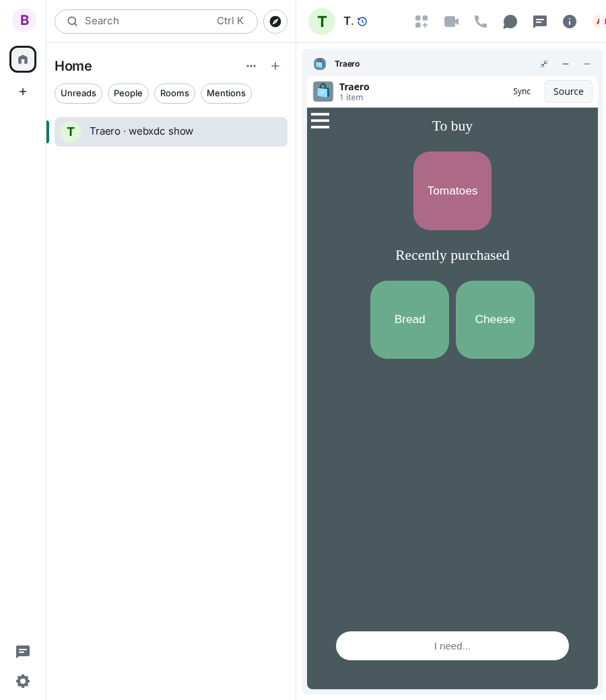606x700 pixels.
Task: Click the Sync link
Action: point(522,92)
